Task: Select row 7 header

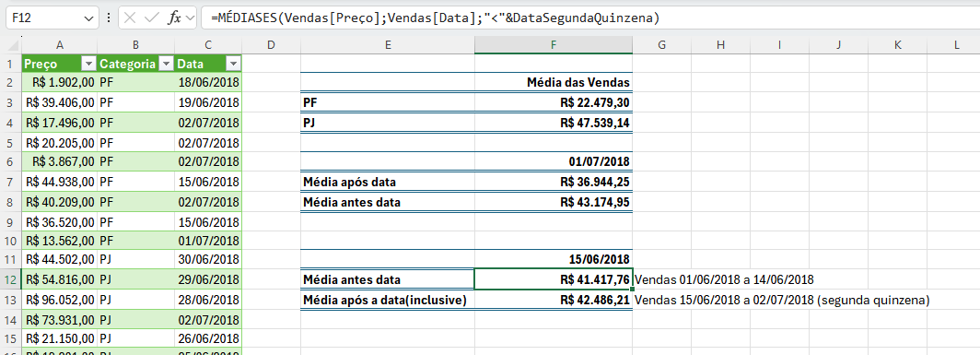Action: 11,183
